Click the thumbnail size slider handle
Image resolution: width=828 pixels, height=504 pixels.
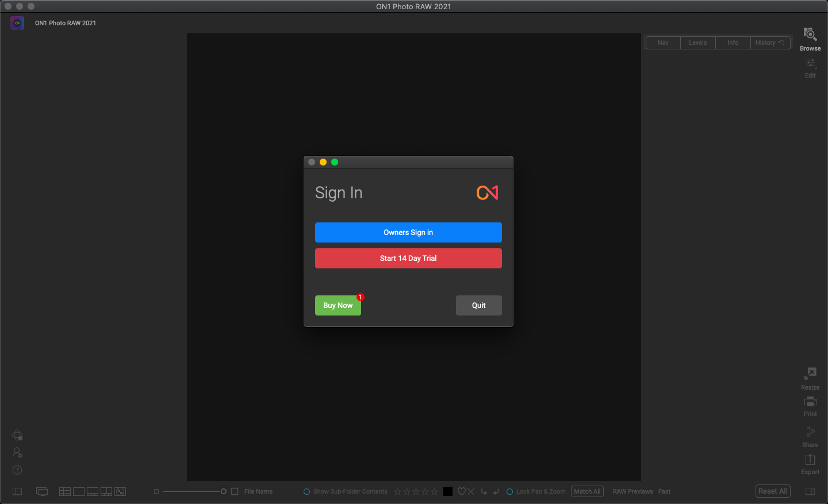pyautogui.click(x=224, y=491)
